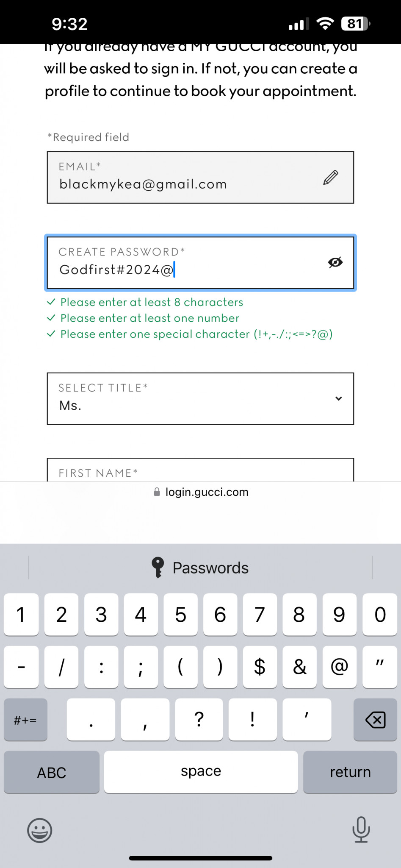Viewport: 401px width, 868px height.
Task: Tap the question mark key
Action: click(199, 719)
